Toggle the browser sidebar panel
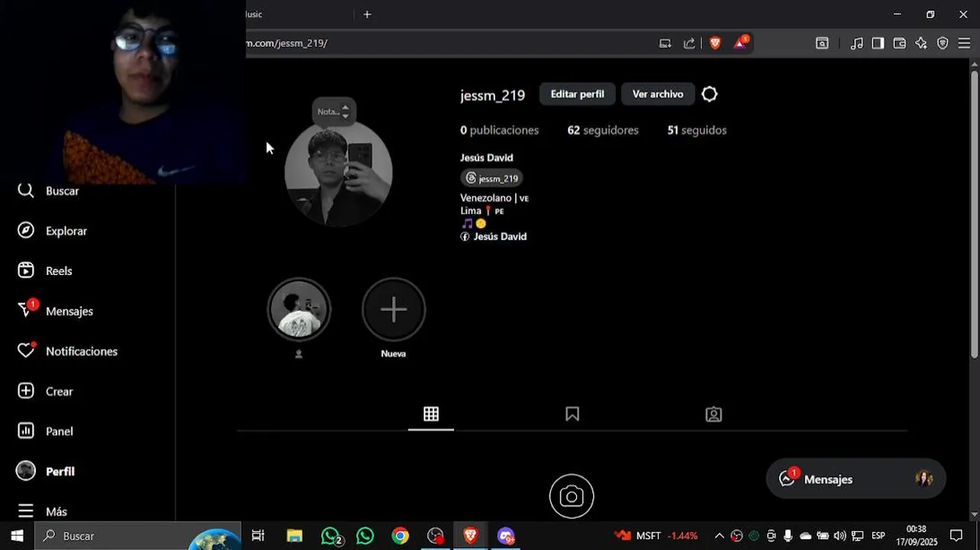The image size is (980, 550). point(878,44)
